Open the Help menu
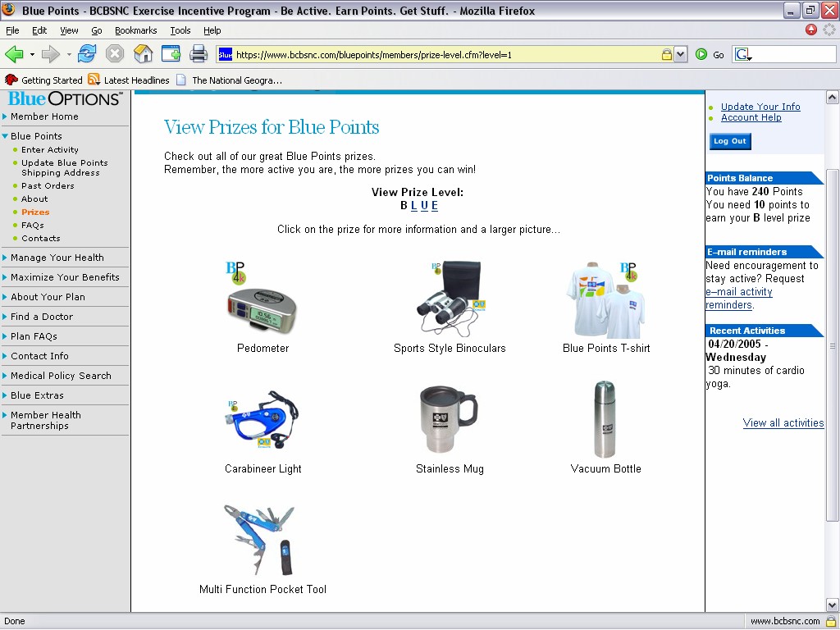This screenshot has width=840, height=630. 212,30
